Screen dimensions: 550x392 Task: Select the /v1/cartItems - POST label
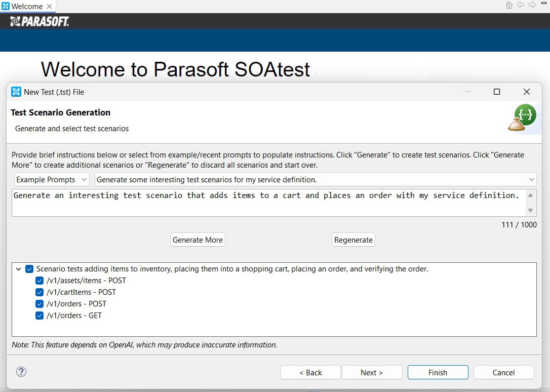coord(81,292)
